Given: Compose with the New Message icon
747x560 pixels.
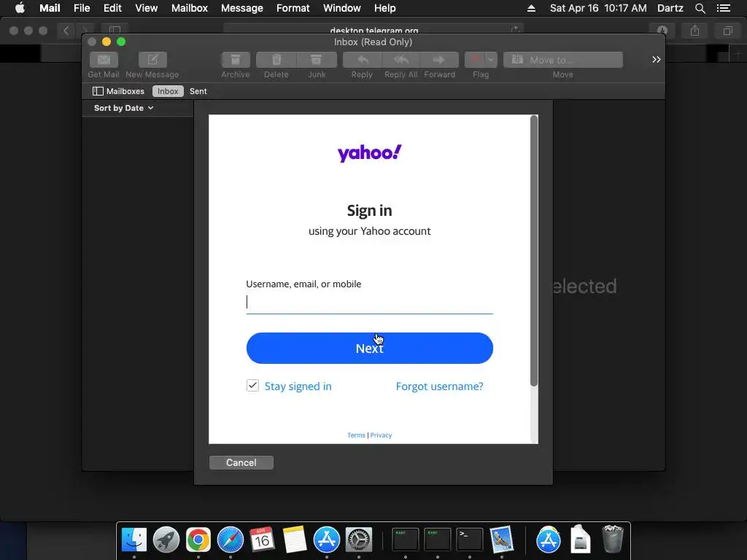Looking at the screenshot, I should (152, 60).
